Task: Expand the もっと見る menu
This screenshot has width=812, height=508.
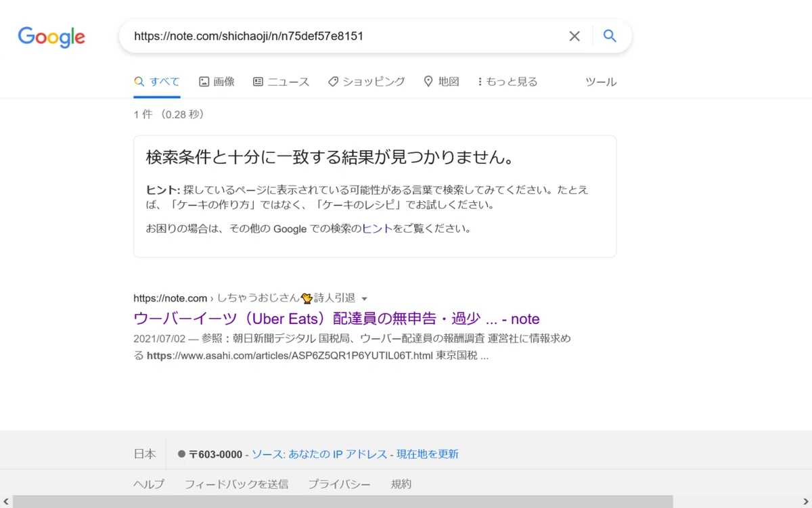Action: click(x=507, y=82)
